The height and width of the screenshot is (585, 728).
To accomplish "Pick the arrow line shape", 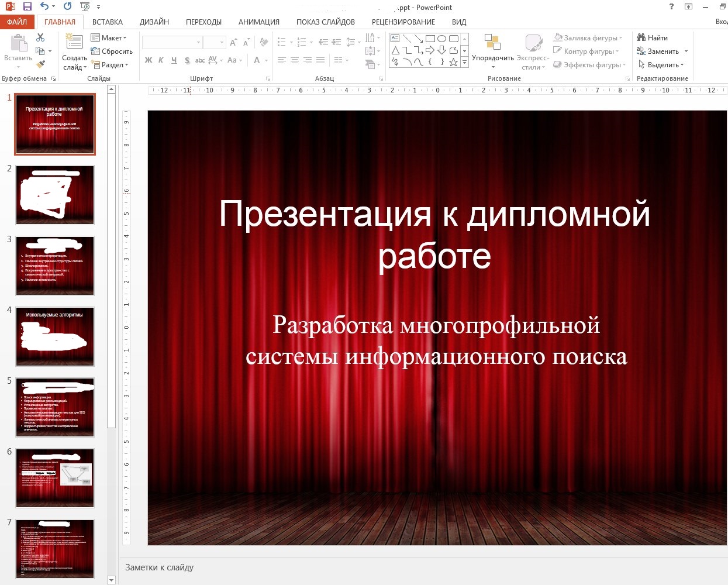I will pos(418,39).
